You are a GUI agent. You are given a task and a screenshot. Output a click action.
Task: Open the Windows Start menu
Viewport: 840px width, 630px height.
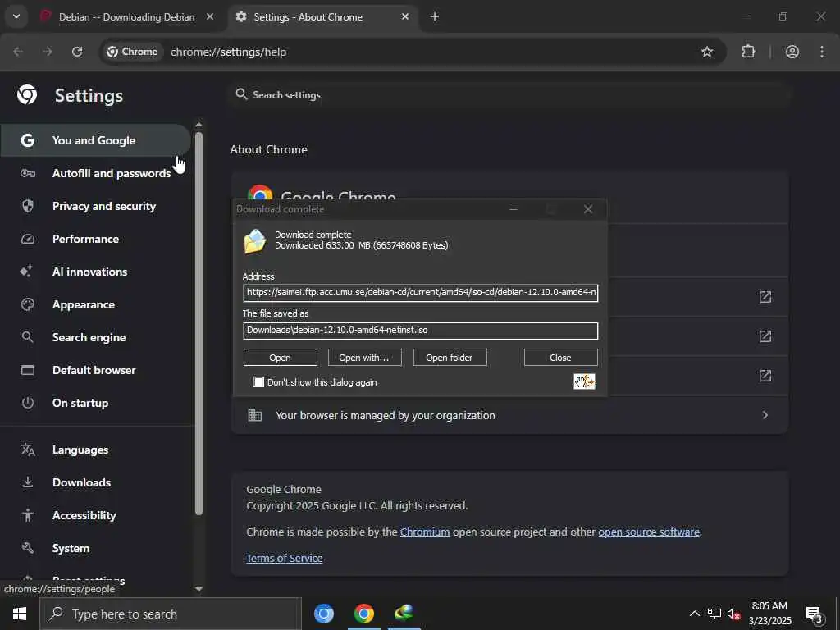[20, 614]
